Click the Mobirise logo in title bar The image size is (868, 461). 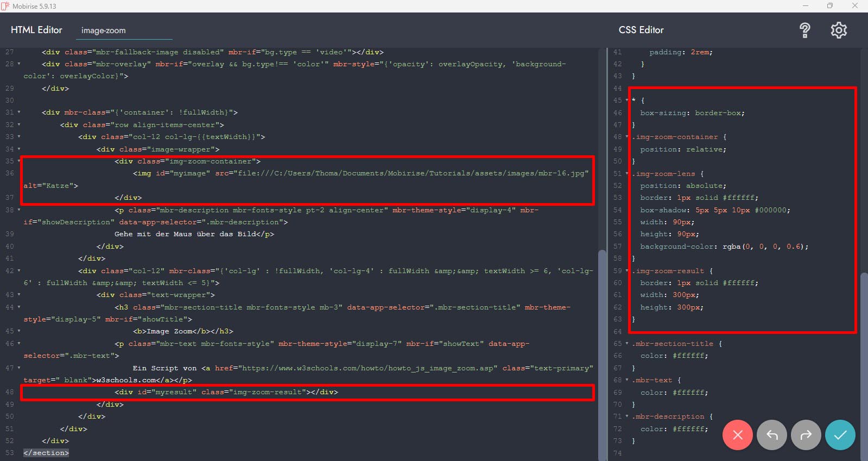6,6
